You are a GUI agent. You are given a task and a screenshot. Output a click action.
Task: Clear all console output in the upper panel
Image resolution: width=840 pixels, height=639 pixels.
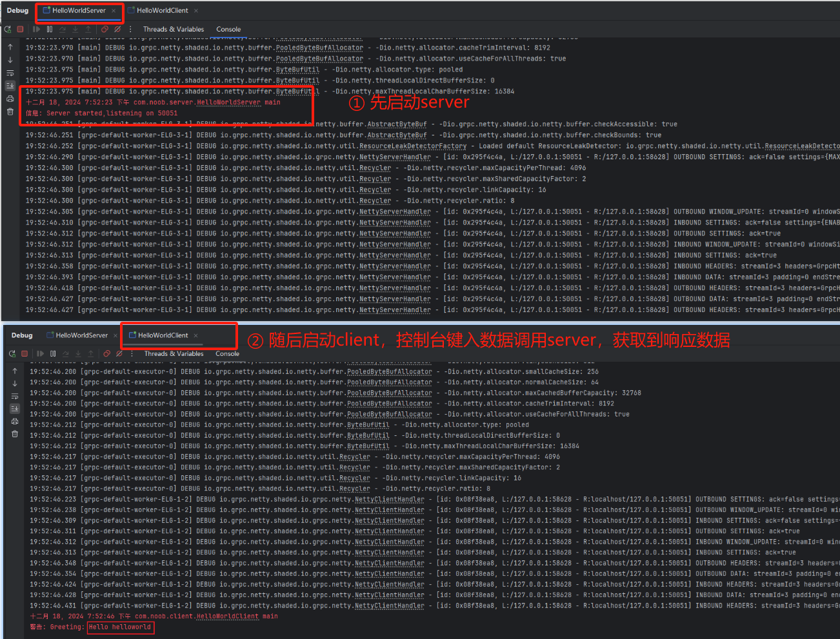point(10,112)
